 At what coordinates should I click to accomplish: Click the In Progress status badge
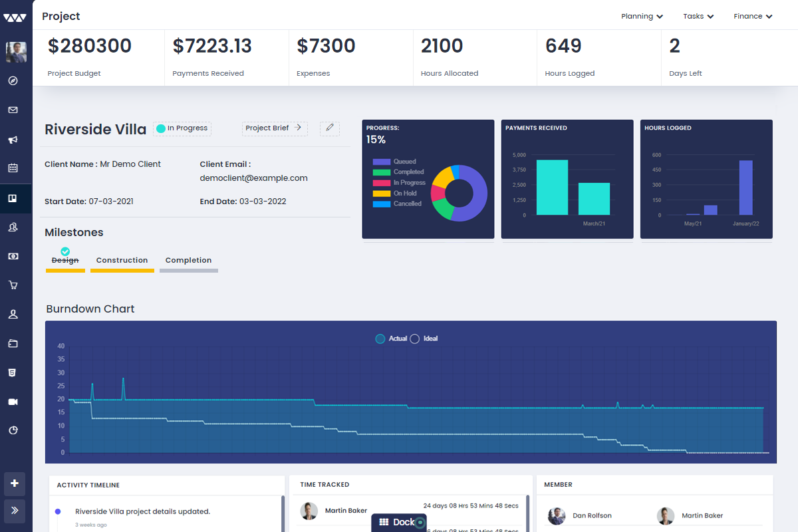(182, 128)
